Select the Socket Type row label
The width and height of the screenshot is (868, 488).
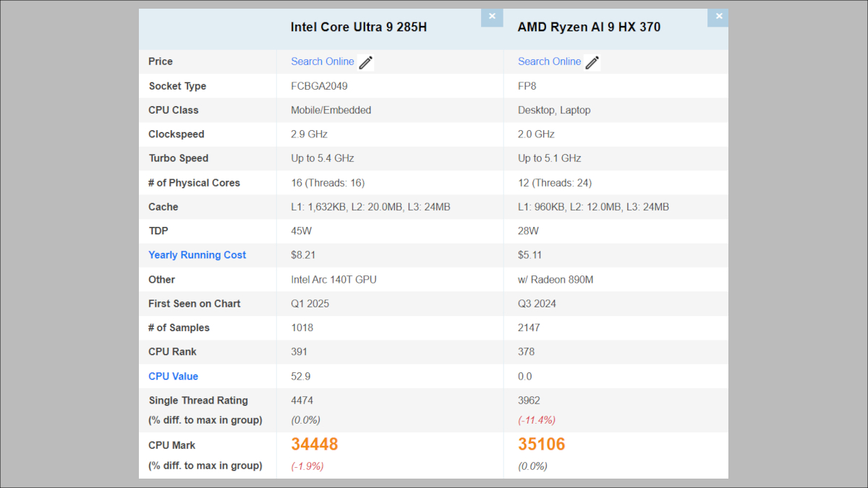(x=177, y=85)
